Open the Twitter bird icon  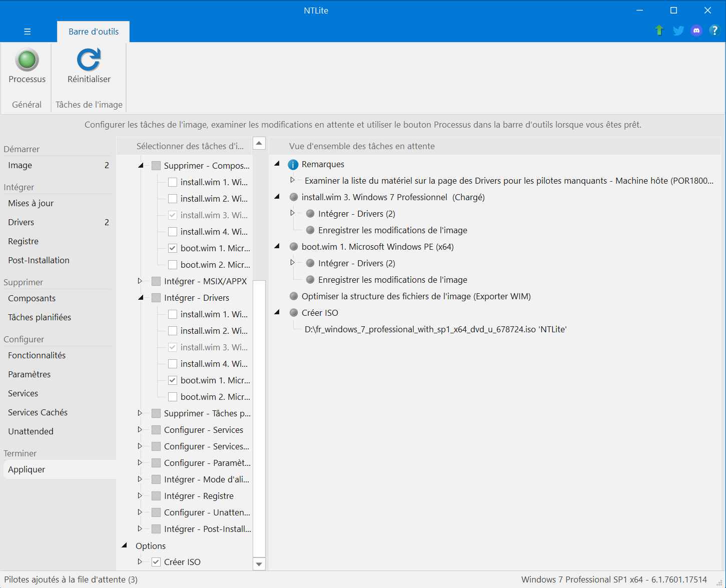click(x=678, y=31)
